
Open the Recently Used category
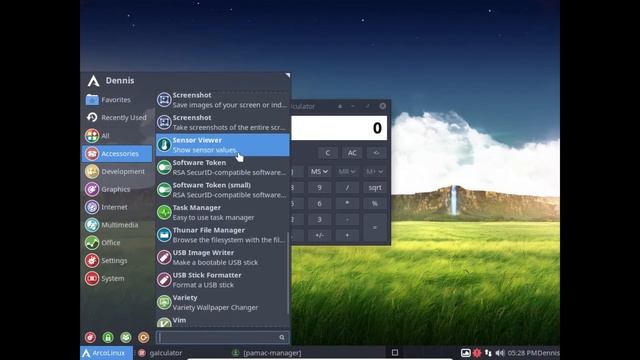click(117, 118)
